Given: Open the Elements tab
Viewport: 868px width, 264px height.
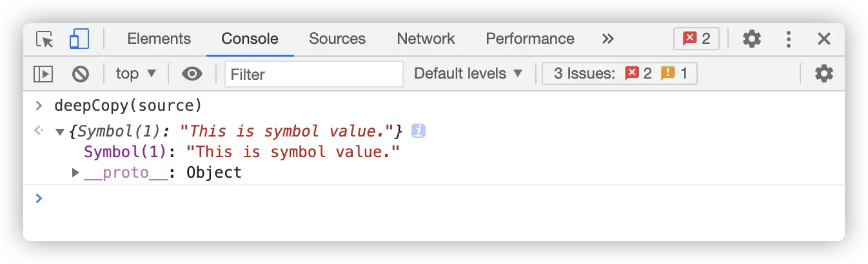Looking at the screenshot, I should [x=159, y=39].
